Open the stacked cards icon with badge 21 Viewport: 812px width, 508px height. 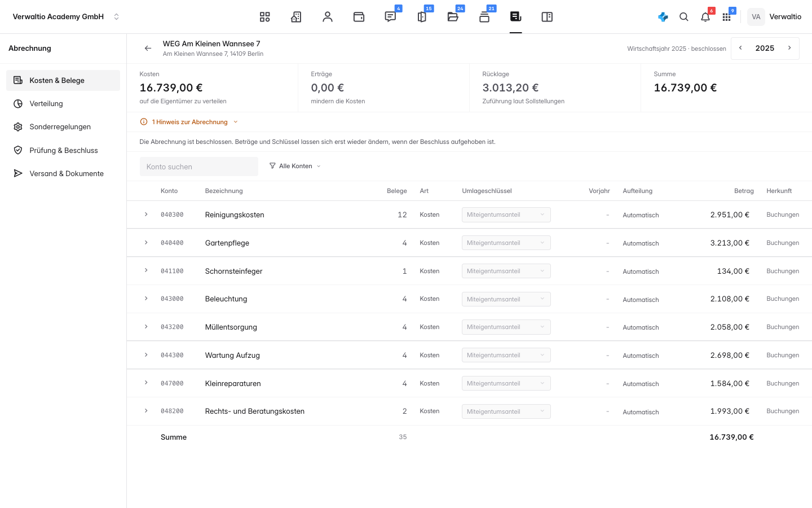tap(484, 17)
